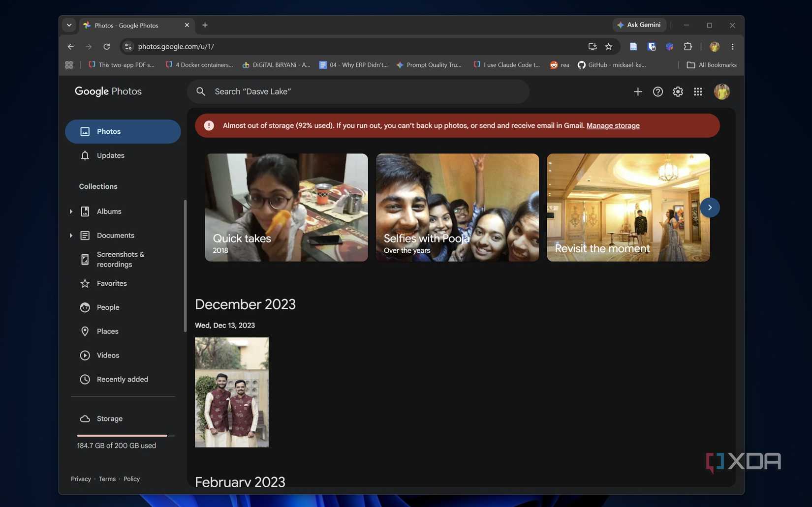This screenshot has width=812, height=507.
Task: Open the Google apps grid
Action: click(x=698, y=91)
